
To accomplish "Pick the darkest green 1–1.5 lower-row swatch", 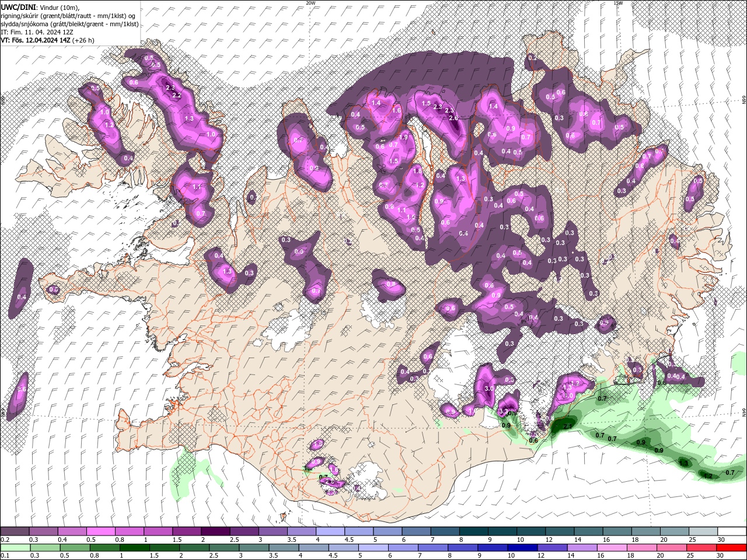I will click(134, 548).
